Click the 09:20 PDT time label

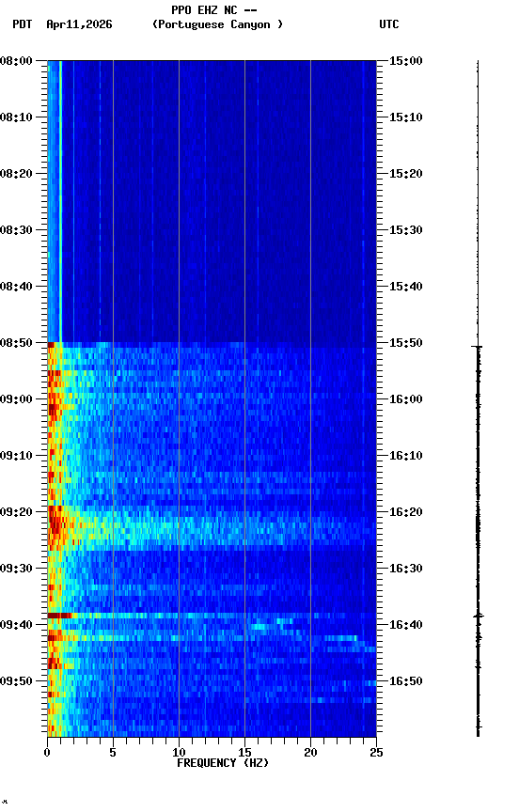tap(16, 512)
